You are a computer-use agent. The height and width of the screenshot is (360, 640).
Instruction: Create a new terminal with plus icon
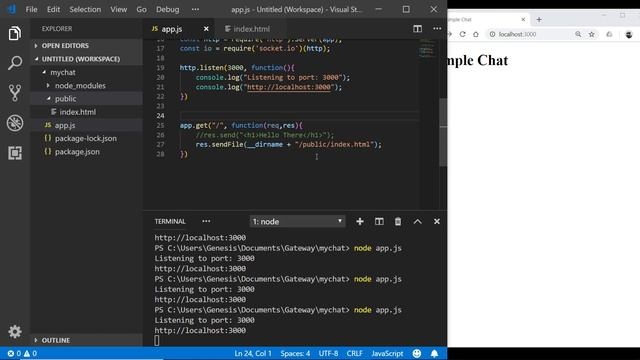point(360,221)
